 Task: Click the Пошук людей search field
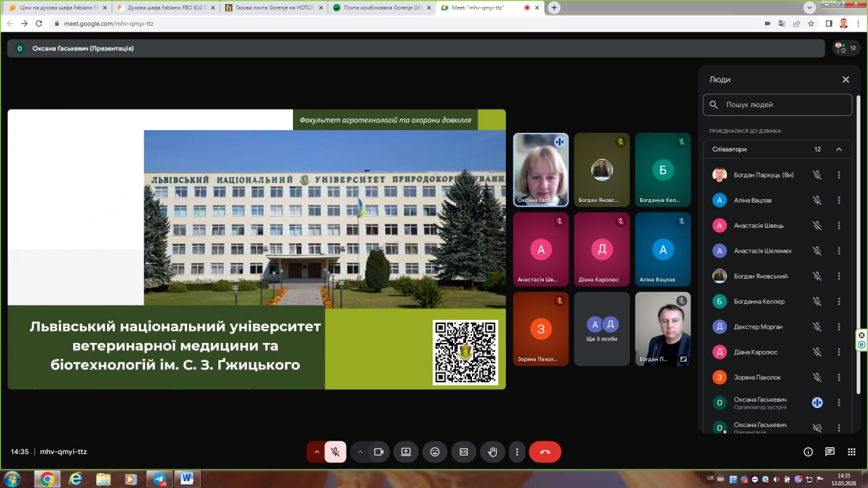(x=783, y=105)
